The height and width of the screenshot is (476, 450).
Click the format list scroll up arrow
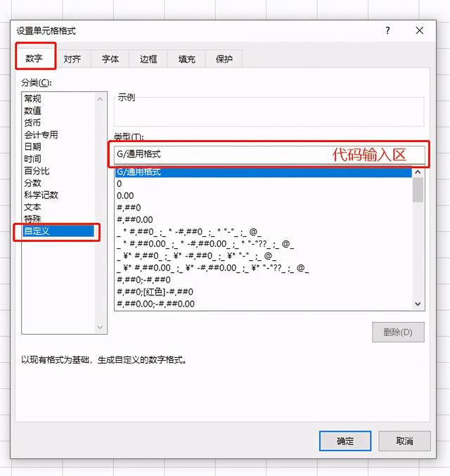click(418, 172)
